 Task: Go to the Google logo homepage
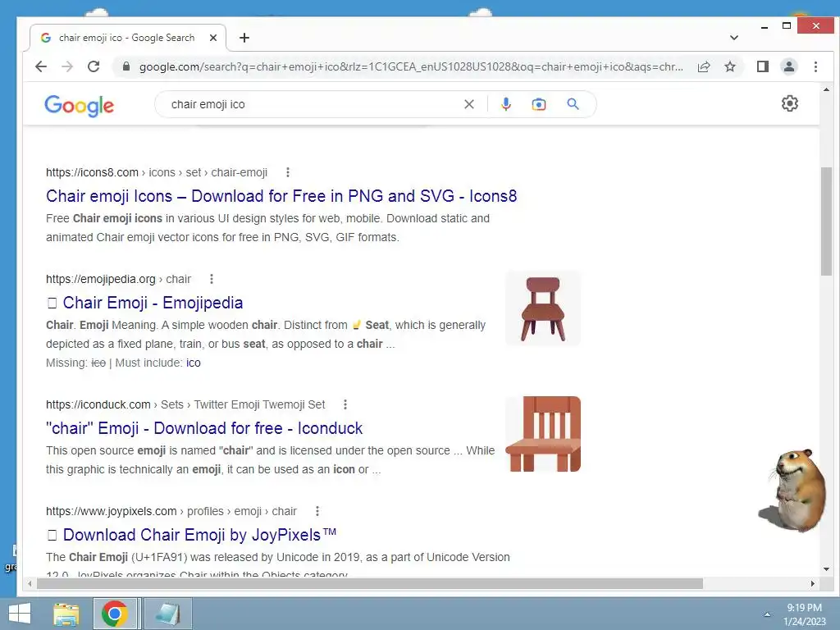[x=80, y=106]
